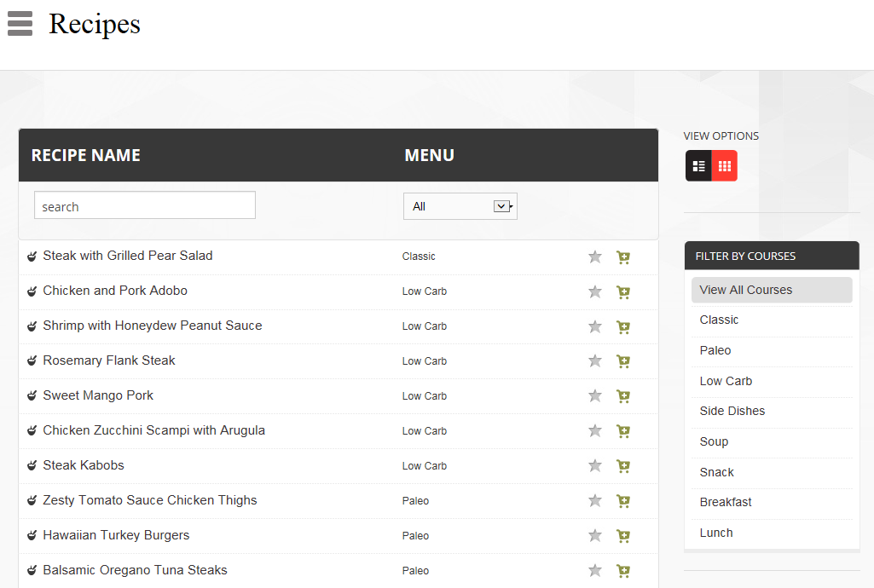Screen dimensions: 874x588
Task: Click mortar icon beside Steak Kabobs
Action: pos(32,466)
